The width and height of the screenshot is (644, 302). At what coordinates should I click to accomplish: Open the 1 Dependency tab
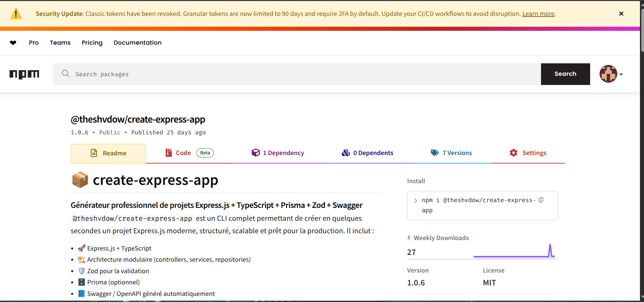coord(278,153)
